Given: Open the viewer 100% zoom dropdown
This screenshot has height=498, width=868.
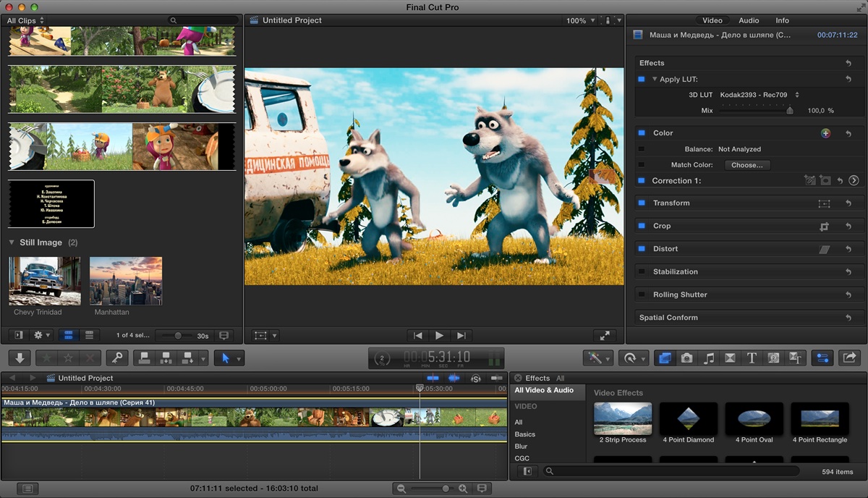Looking at the screenshot, I should click(x=581, y=20).
